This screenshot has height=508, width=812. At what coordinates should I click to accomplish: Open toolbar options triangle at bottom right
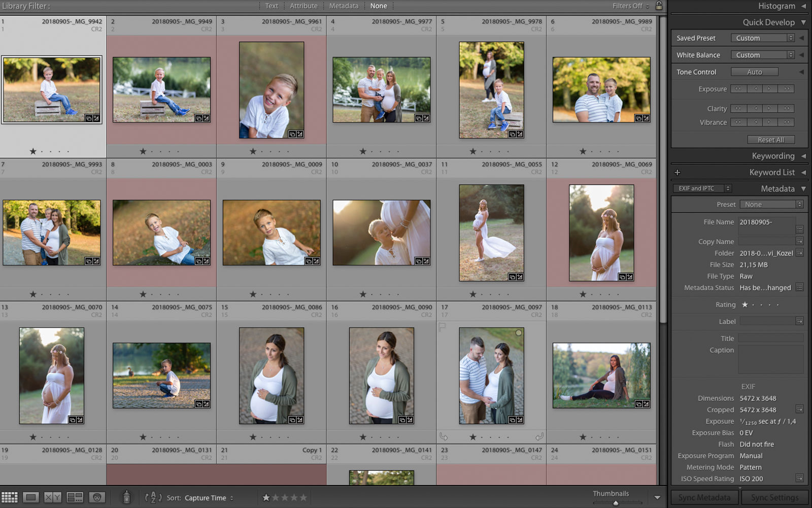[x=657, y=498]
